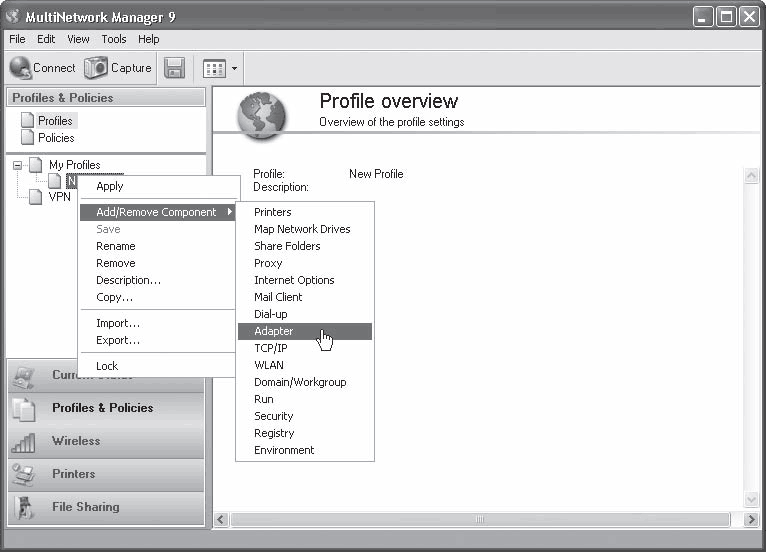This screenshot has width=766, height=552.
Task: Click the horizontal scrollbar right arrow
Action: 750,519
